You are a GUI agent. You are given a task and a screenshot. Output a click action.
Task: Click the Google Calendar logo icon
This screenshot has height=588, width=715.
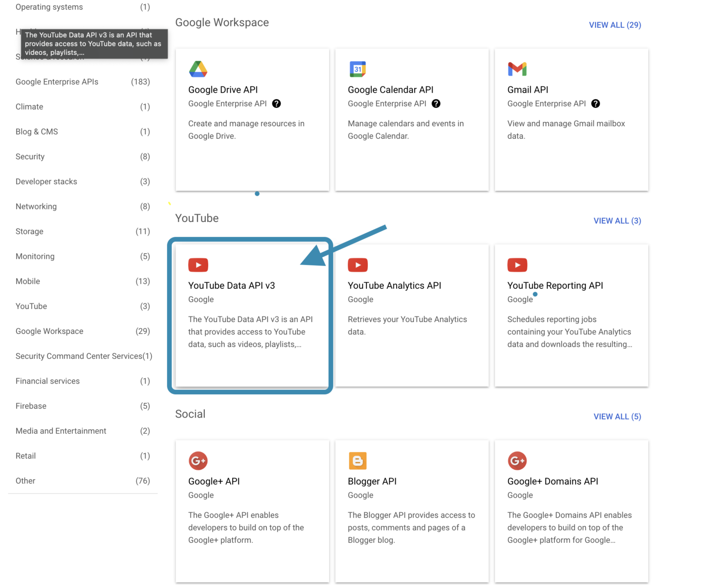pyautogui.click(x=357, y=69)
